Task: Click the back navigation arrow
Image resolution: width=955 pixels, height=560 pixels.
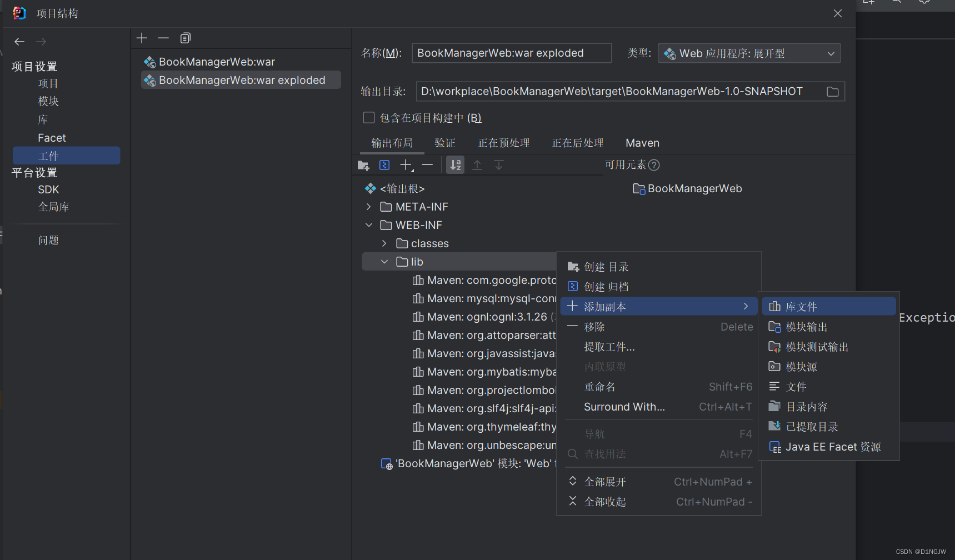Action: [19, 42]
